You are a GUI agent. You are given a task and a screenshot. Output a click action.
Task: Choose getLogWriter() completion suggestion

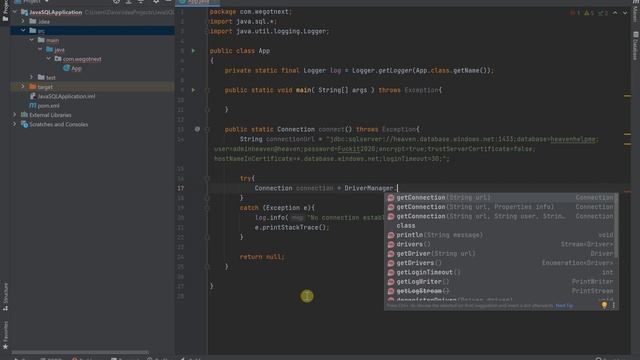coord(500,282)
